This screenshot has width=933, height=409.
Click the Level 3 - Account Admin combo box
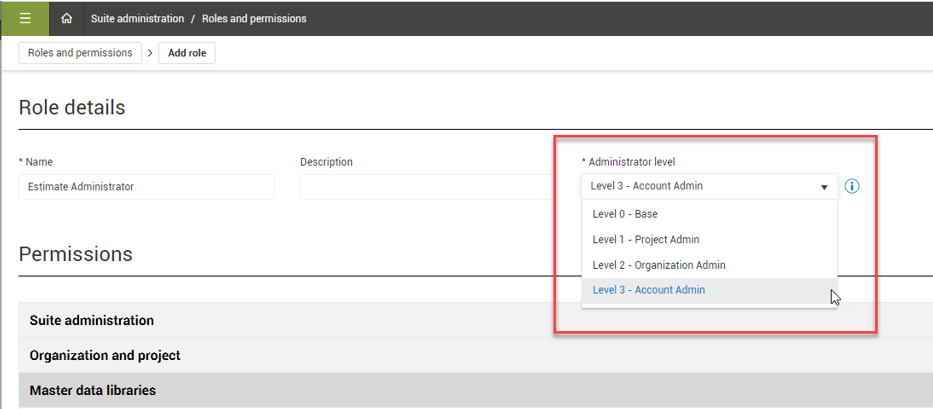tap(700, 186)
